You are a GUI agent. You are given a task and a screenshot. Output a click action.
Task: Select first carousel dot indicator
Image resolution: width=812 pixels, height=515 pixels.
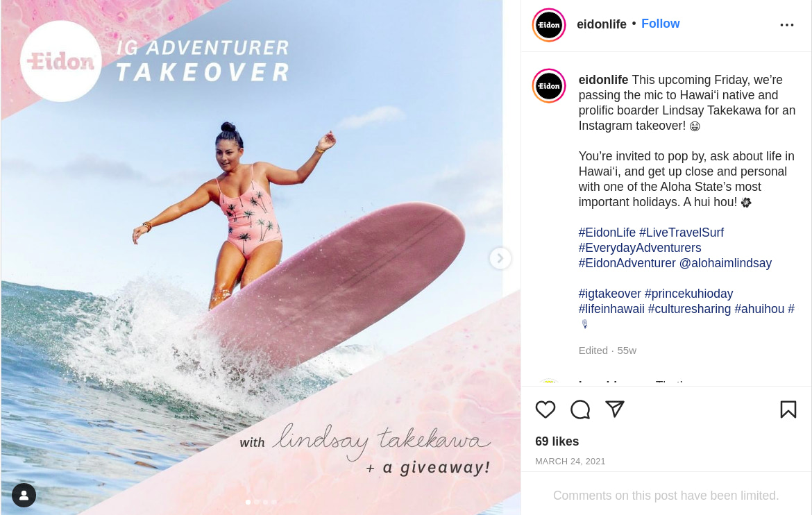tap(248, 502)
